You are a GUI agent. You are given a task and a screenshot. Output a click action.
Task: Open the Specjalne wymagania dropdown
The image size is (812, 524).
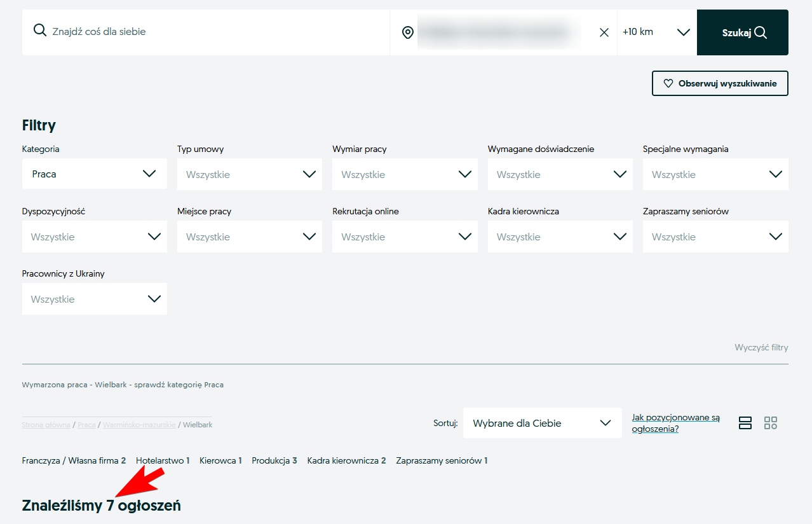715,174
